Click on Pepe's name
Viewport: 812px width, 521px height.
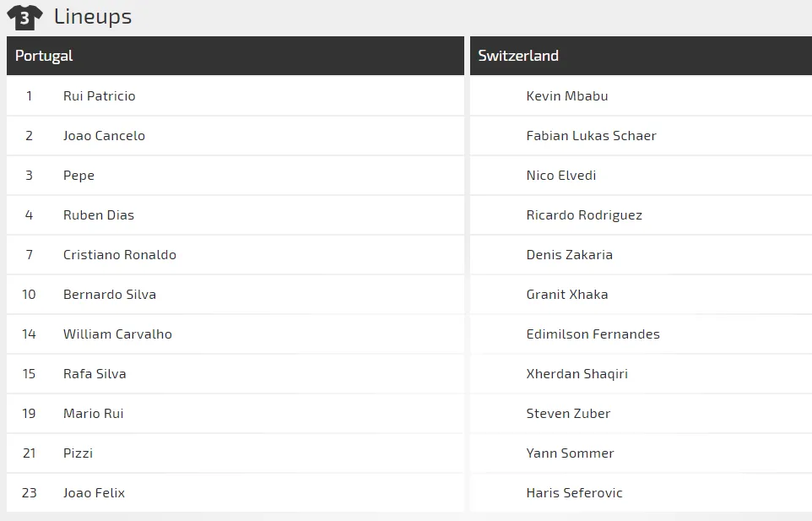pyautogui.click(x=78, y=176)
